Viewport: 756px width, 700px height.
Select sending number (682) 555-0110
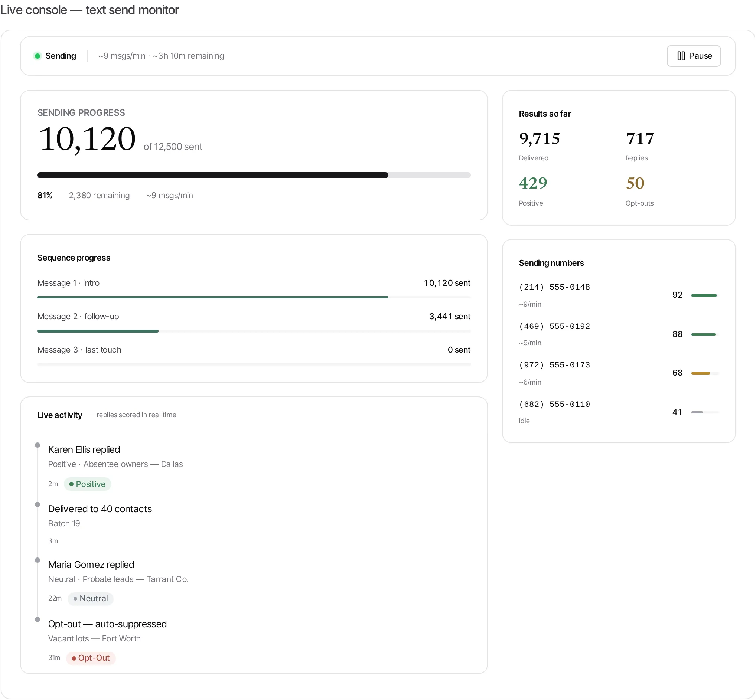[x=554, y=405]
